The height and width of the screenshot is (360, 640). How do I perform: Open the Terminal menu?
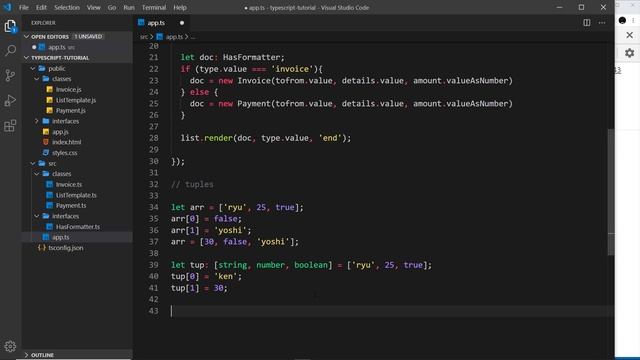tap(154, 7)
